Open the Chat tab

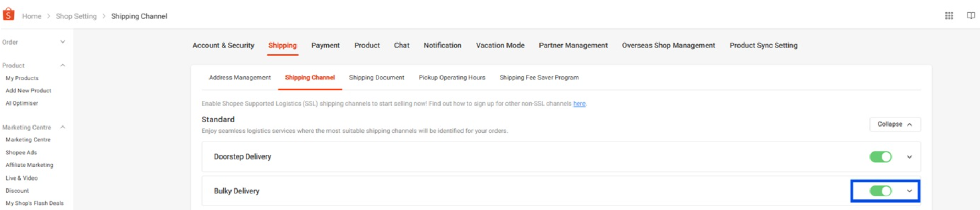(x=402, y=45)
